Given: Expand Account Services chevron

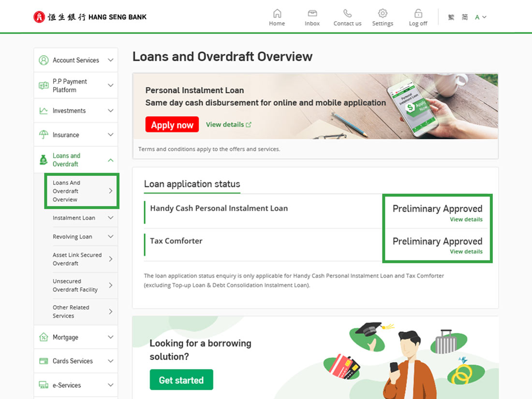Looking at the screenshot, I should tap(111, 60).
